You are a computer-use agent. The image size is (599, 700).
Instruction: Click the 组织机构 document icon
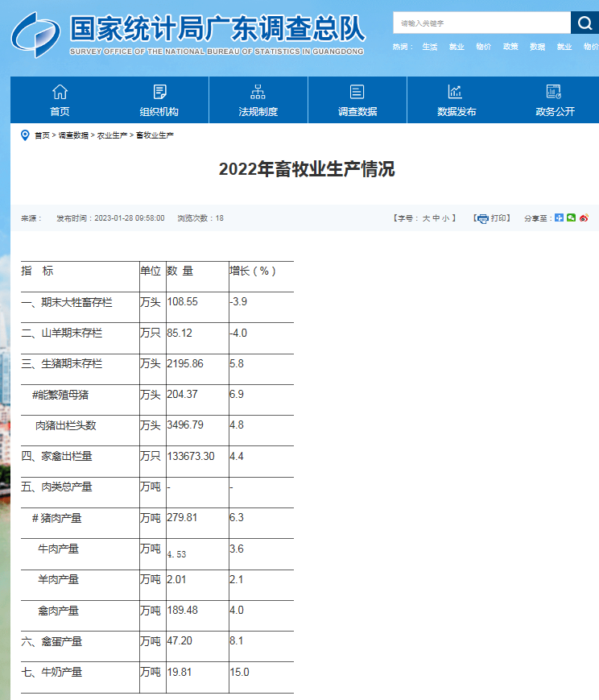click(159, 92)
